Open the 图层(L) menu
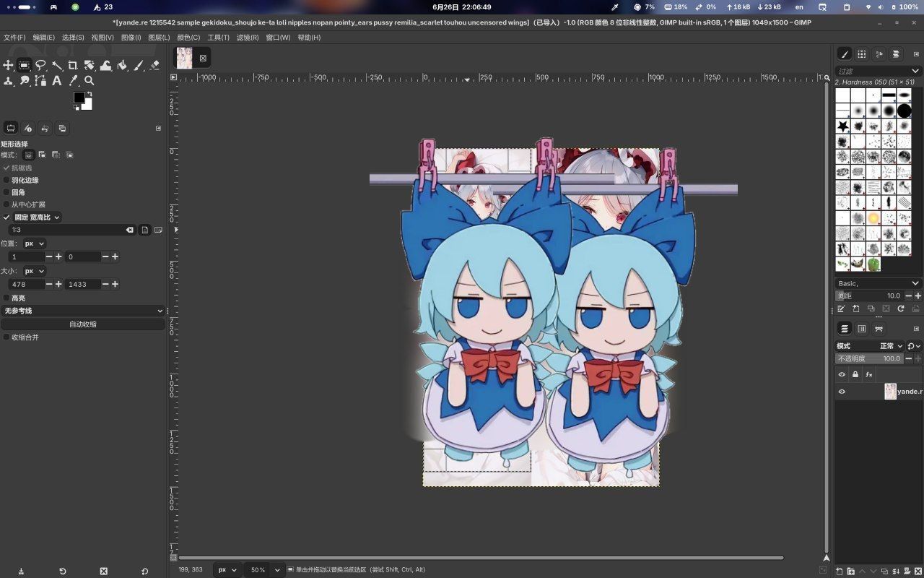The width and height of the screenshot is (924, 578). [x=159, y=38]
